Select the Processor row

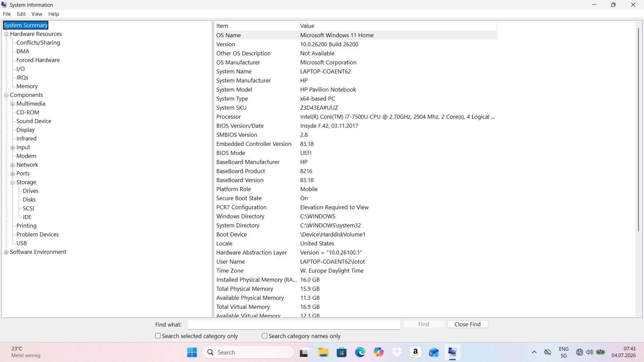pyautogui.click(x=356, y=117)
